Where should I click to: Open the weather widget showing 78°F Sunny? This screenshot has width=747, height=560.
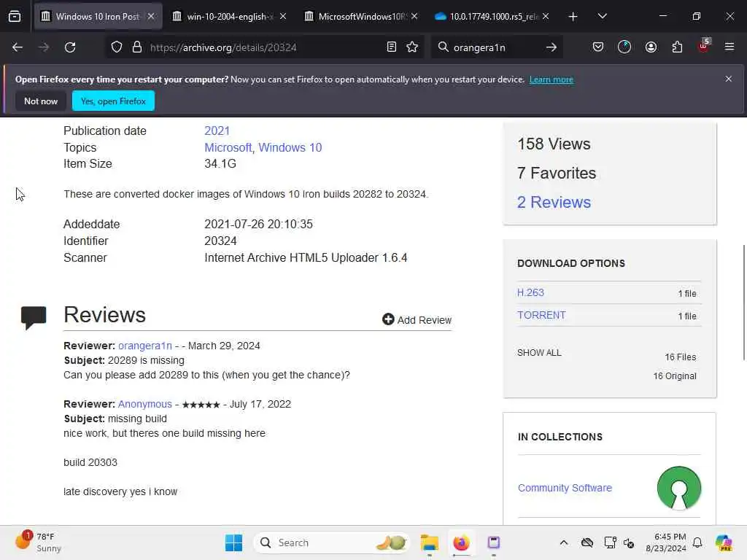click(x=38, y=542)
